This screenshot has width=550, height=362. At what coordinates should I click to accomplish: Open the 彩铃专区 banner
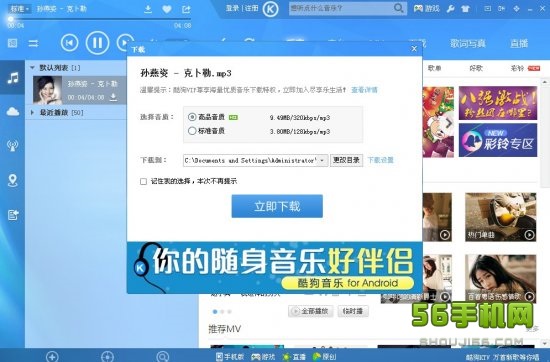[498, 140]
